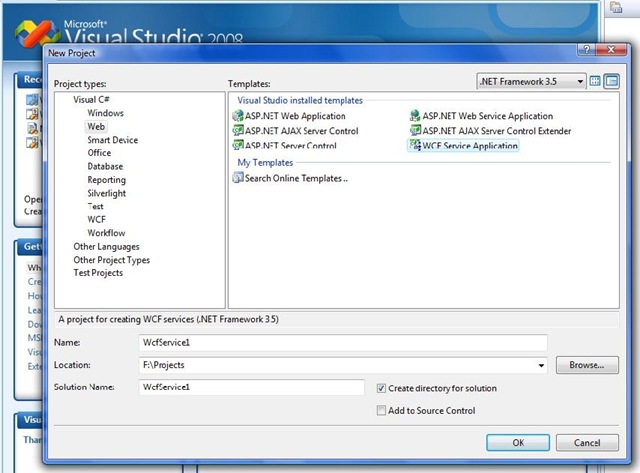
Task: Select Smart Device project type
Action: click(x=113, y=140)
